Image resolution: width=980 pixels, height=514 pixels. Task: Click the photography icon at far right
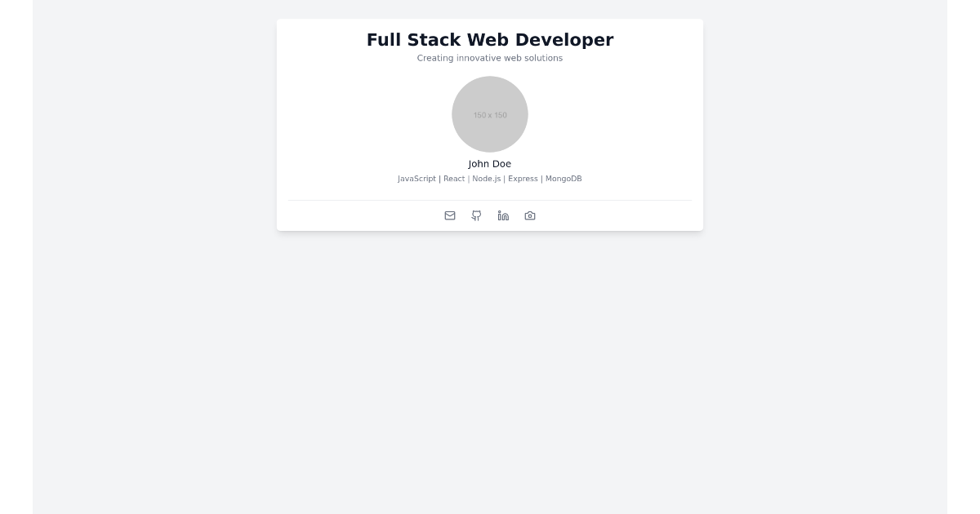pos(530,215)
